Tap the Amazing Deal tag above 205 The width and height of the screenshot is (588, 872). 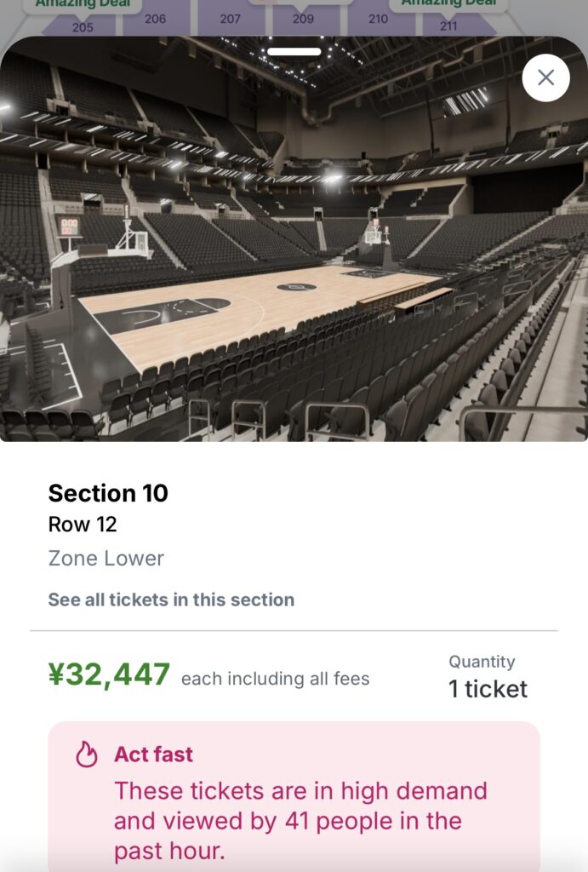83,5
